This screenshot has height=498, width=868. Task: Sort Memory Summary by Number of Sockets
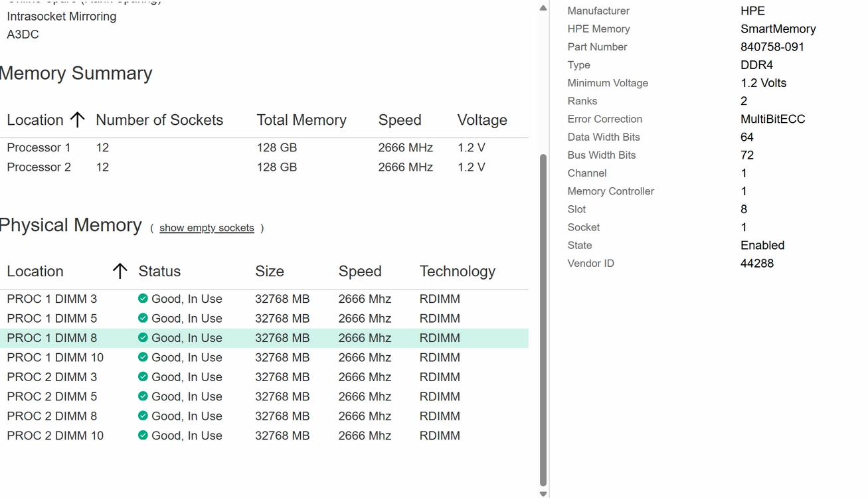(159, 120)
